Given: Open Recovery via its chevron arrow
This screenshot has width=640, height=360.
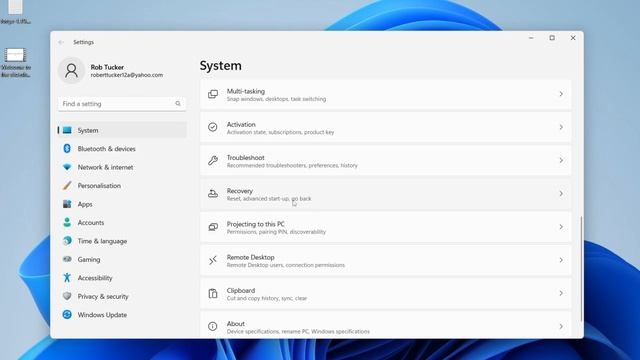Looking at the screenshot, I should tap(561, 194).
